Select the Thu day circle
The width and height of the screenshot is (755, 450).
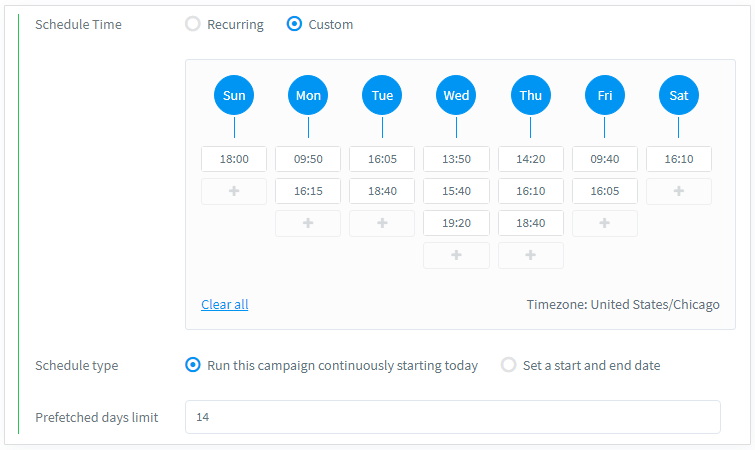pos(530,96)
